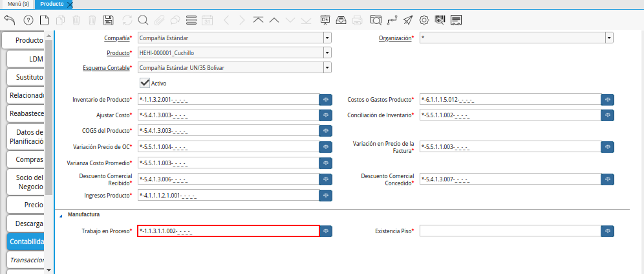The height and width of the screenshot is (274, 644).
Task: Open the Organización dropdown arrow
Action: 609,38
